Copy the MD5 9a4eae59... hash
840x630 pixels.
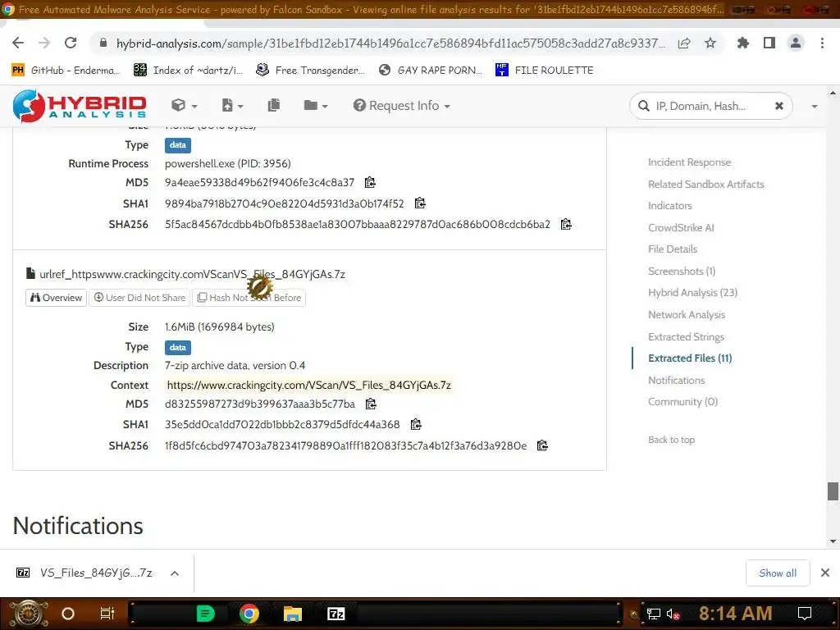(x=370, y=183)
